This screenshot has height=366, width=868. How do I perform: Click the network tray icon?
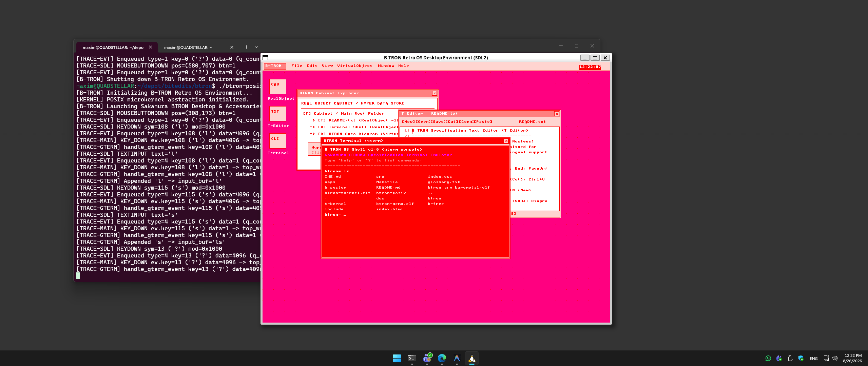tap(826, 358)
